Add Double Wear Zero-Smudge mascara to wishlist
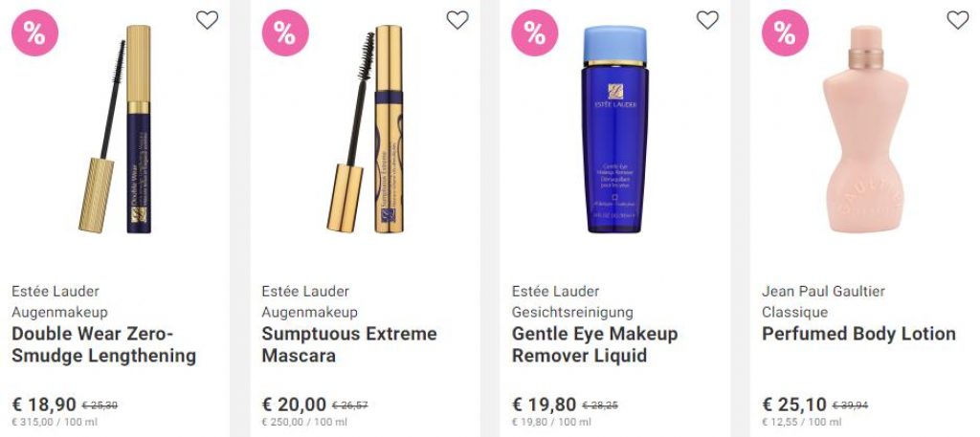 207,20
